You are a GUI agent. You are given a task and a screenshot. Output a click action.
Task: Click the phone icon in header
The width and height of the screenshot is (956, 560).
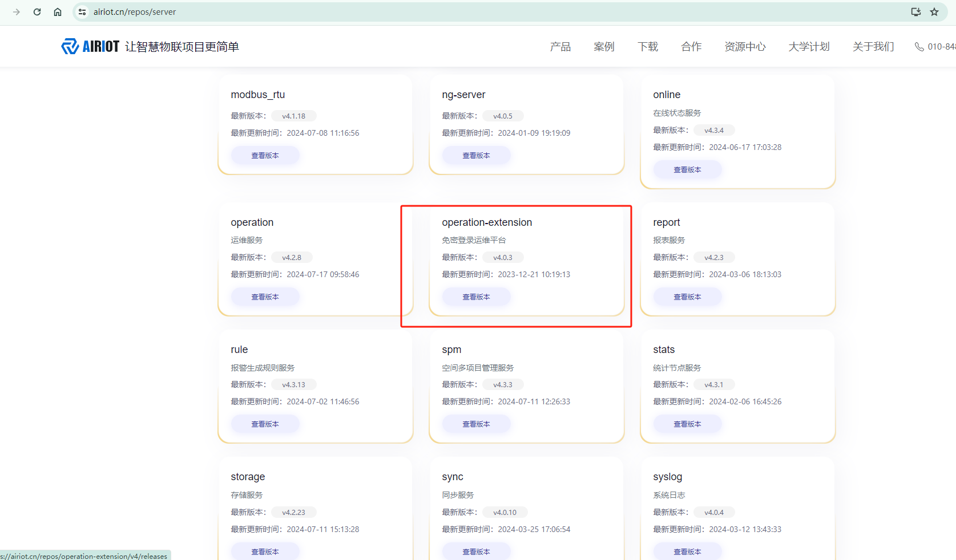919,47
